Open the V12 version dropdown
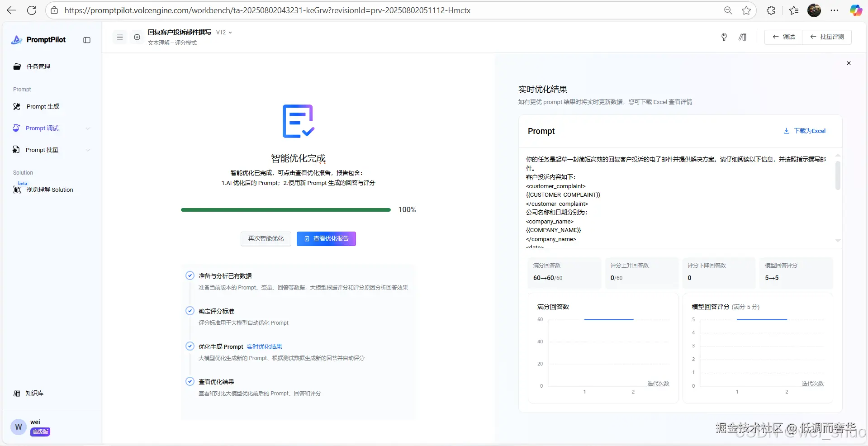 [x=223, y=32]
